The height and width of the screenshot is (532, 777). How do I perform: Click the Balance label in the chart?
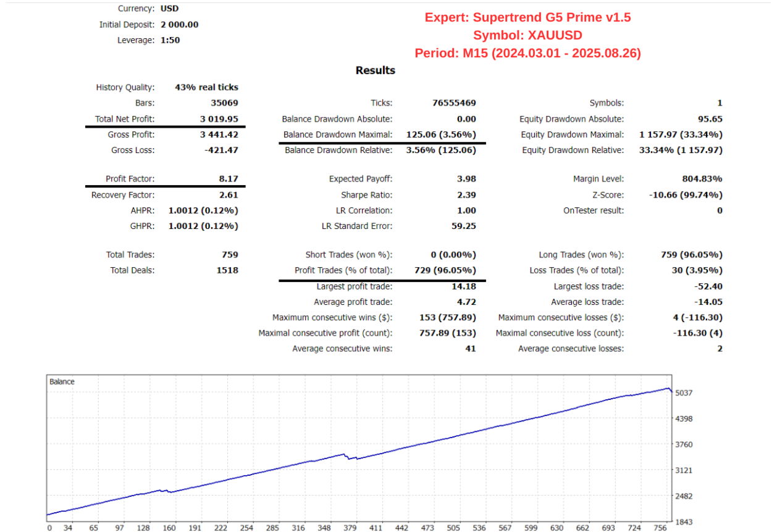62,382
